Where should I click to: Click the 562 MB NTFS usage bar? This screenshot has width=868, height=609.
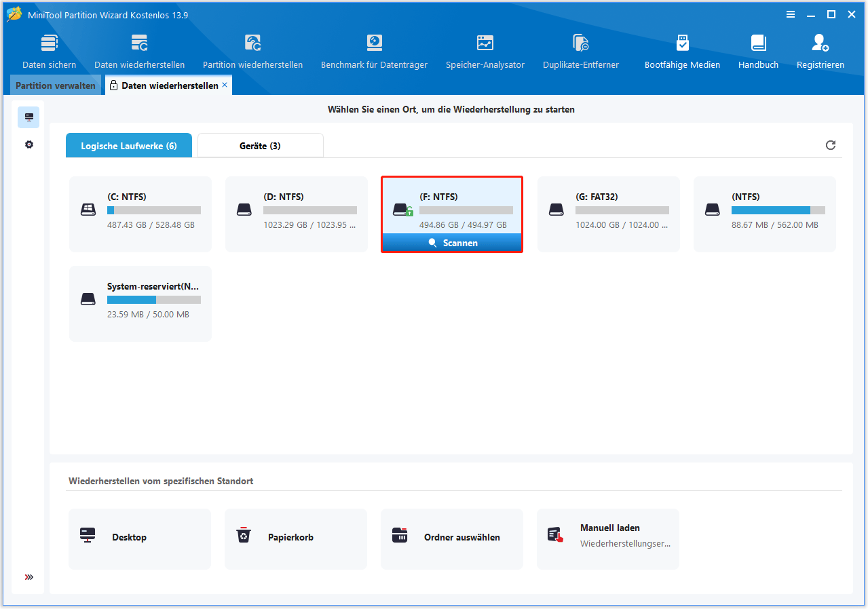(x=778, y=210)
